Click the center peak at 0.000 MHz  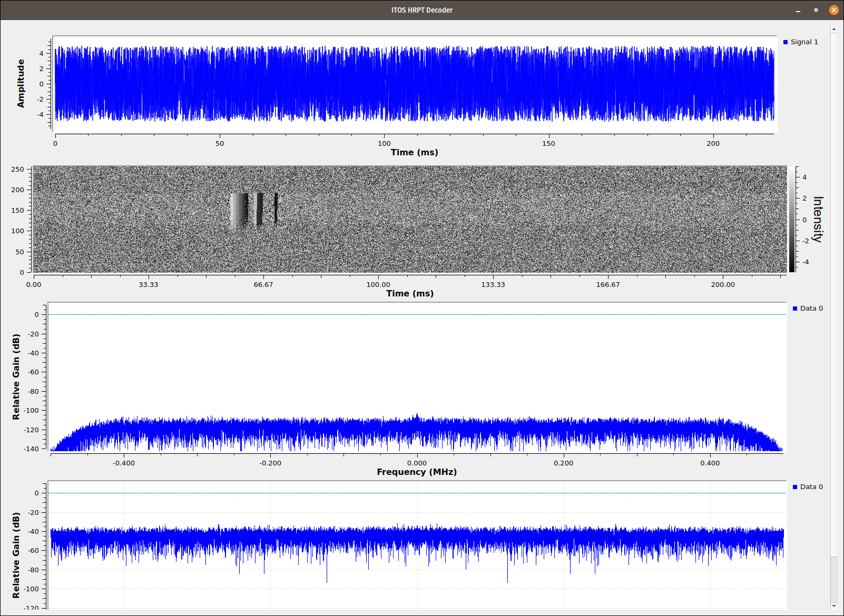[x=417, y=416]
